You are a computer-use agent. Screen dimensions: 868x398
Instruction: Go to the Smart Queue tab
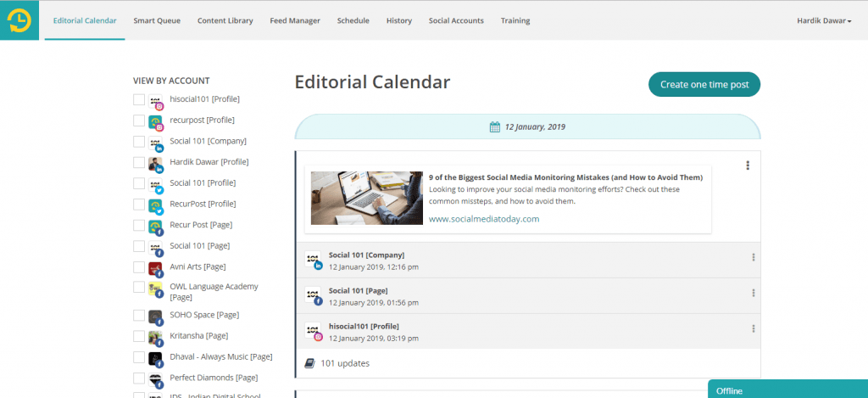tap(157, 20)
